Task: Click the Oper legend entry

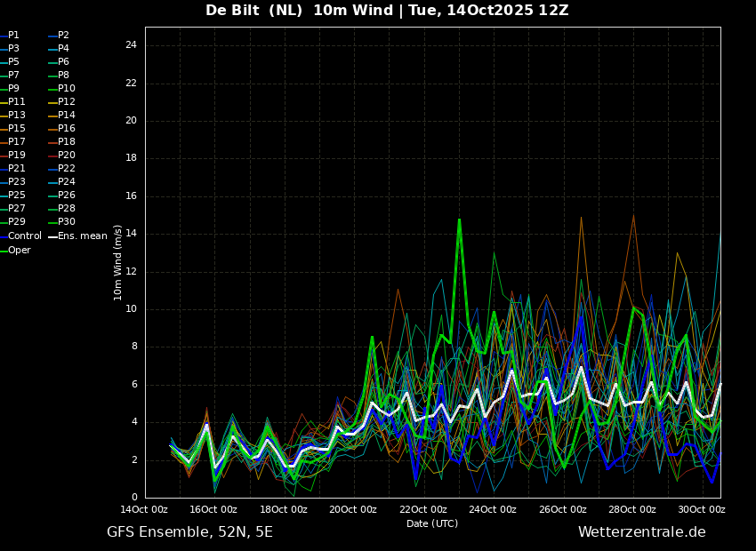Action: tap(15, 251)
